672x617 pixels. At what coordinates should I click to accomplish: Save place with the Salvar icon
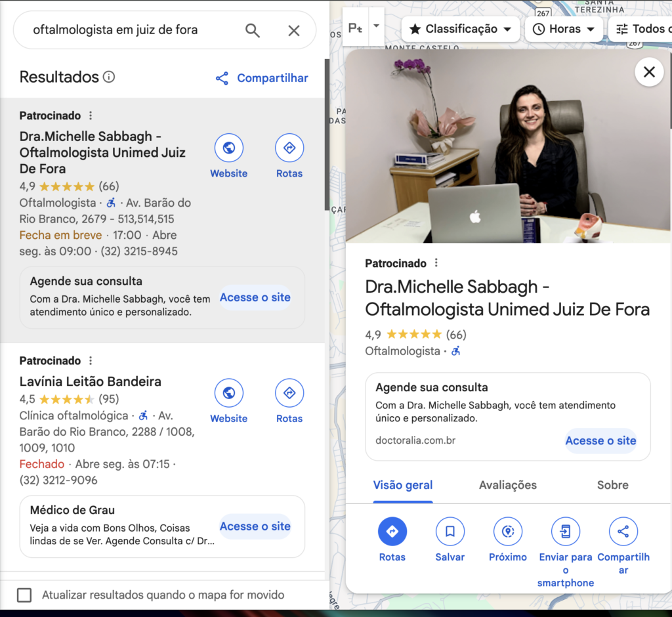pyautogui.click(x=450, y=531)
